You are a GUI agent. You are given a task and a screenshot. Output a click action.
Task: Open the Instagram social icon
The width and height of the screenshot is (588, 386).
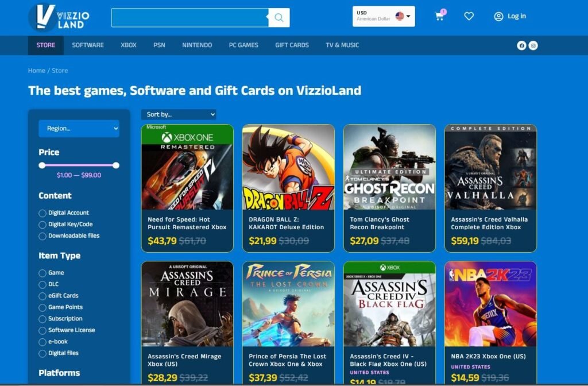click(x=533, y=45)
